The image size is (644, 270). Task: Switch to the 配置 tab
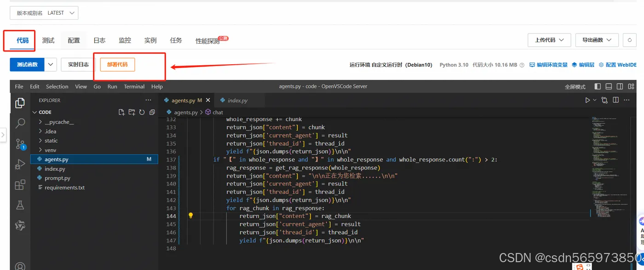(x=74, y=40)
